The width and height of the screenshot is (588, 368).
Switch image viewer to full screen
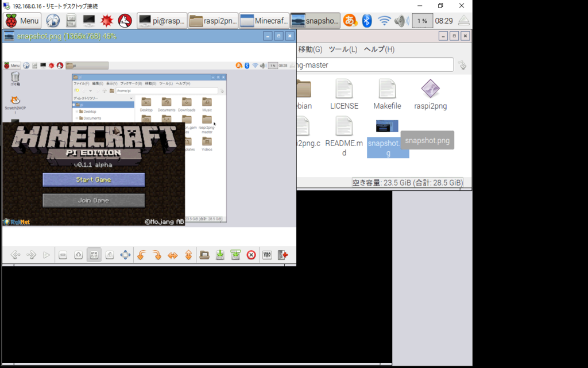[125, 255]
